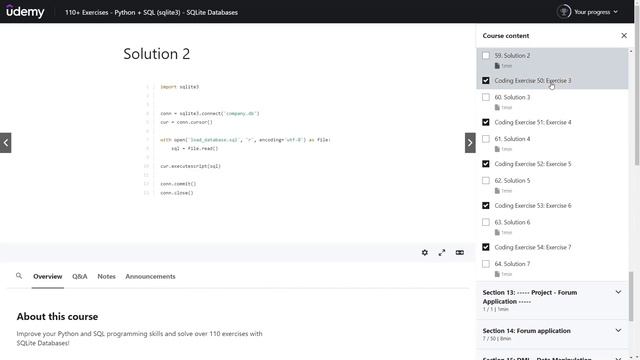
Task: Uncheck Coding Exercise 53 checkbox
Action: [x=486, y=205]
